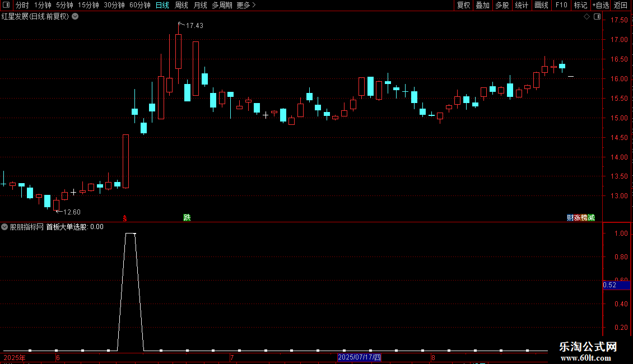Select the 日线 daily period tab
The width and height of the screenshot is (633, 364).
coord(162,5)
